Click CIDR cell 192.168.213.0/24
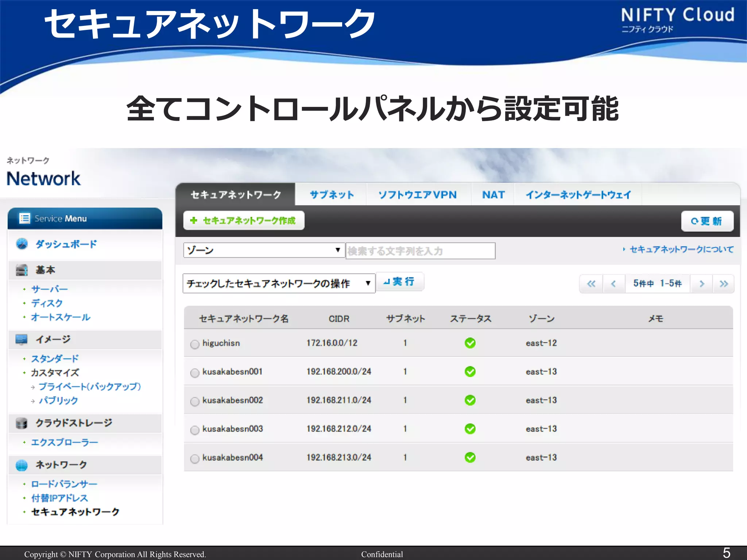 tap(339, 457)
